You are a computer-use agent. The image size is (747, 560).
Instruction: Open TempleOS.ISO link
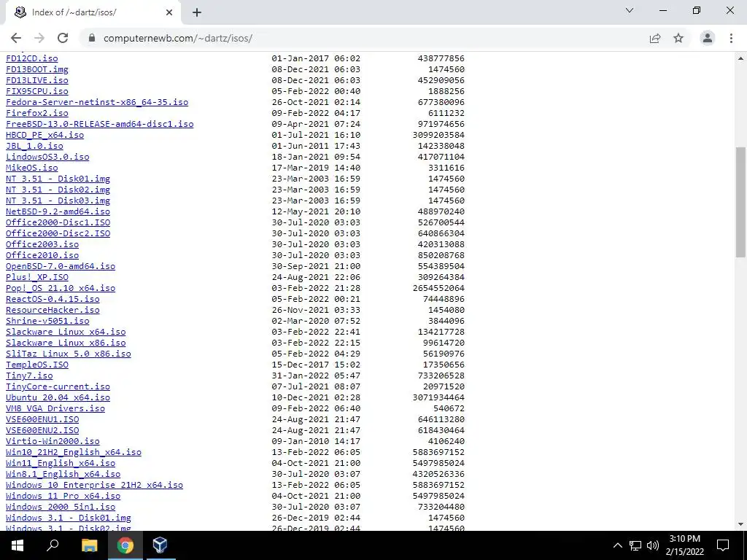37,365
